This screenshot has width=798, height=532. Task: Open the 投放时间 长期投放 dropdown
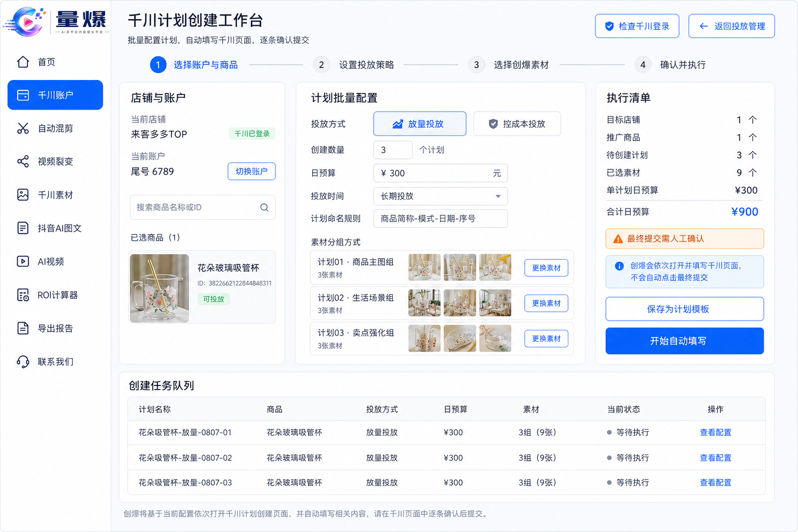tap(441, 196)
